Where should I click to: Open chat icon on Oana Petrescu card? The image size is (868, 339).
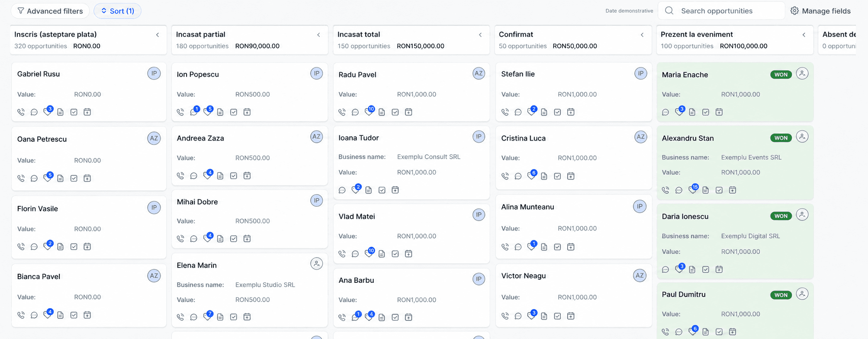[34, 178]
